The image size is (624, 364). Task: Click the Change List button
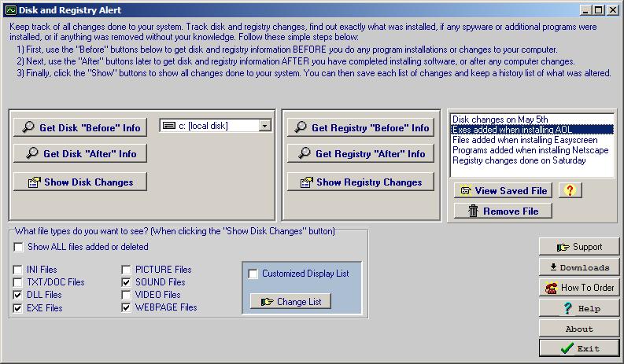pos(290,302)
